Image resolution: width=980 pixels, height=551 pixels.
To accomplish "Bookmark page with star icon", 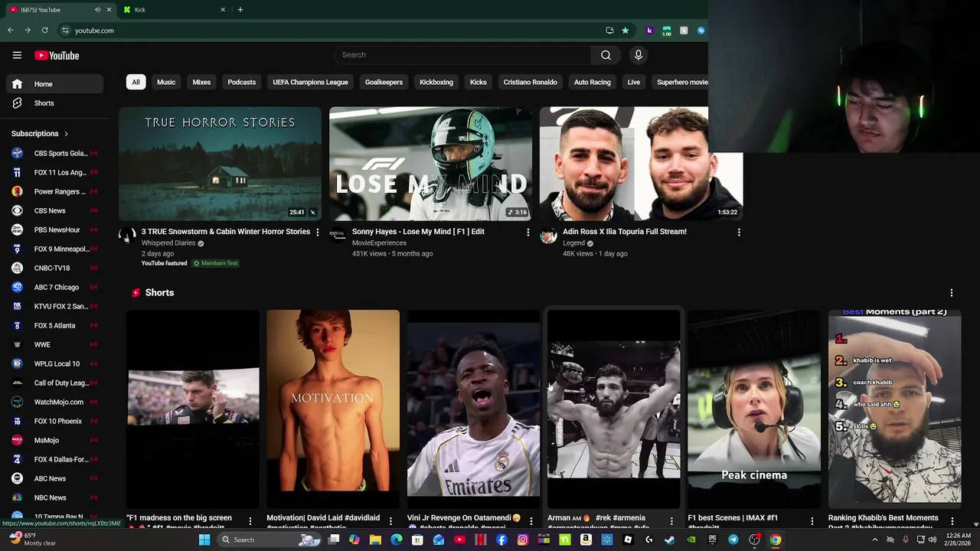I will click(x=625, y=31).
